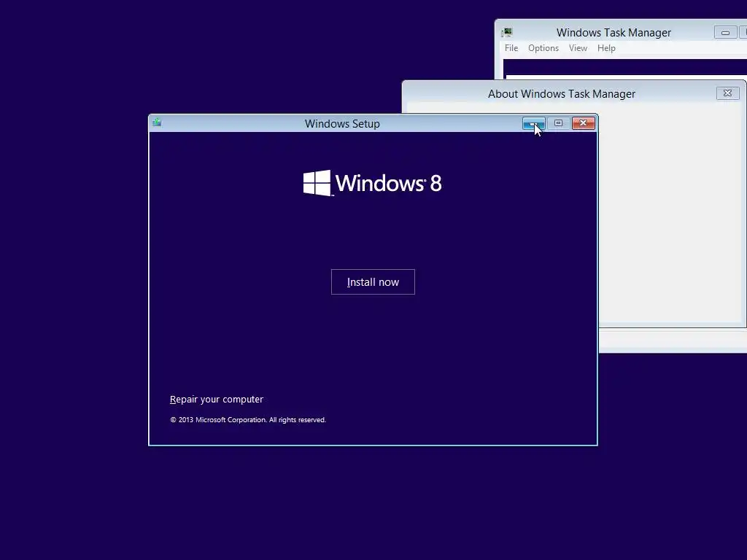
Task: Open the Help menu in Task Manager
Action: [606, 48]
